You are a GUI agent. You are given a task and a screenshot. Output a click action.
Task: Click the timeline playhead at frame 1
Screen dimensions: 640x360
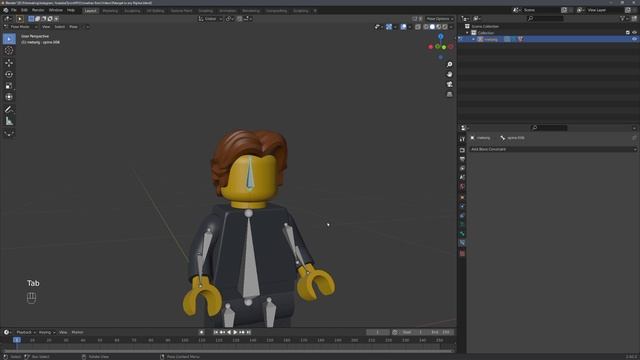pyautogui.click(x=17, y=340)
